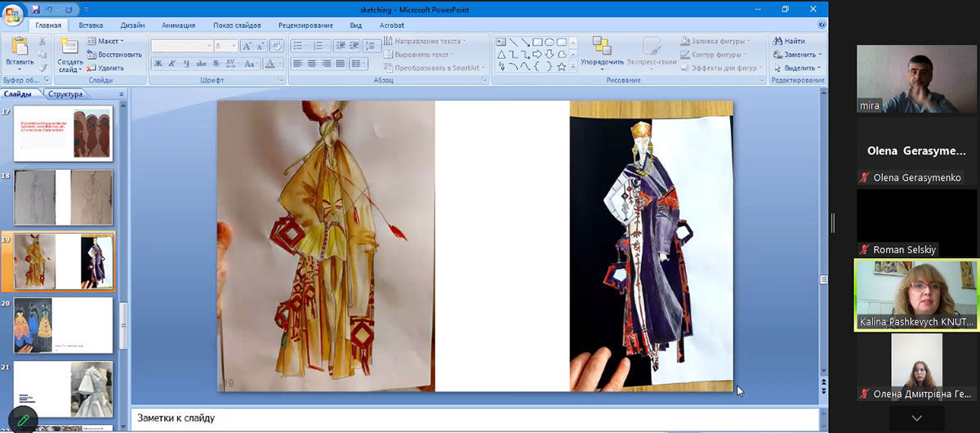Open the Анимация ribbon tab
Screen dimensions: 980x433
[178, 25]
